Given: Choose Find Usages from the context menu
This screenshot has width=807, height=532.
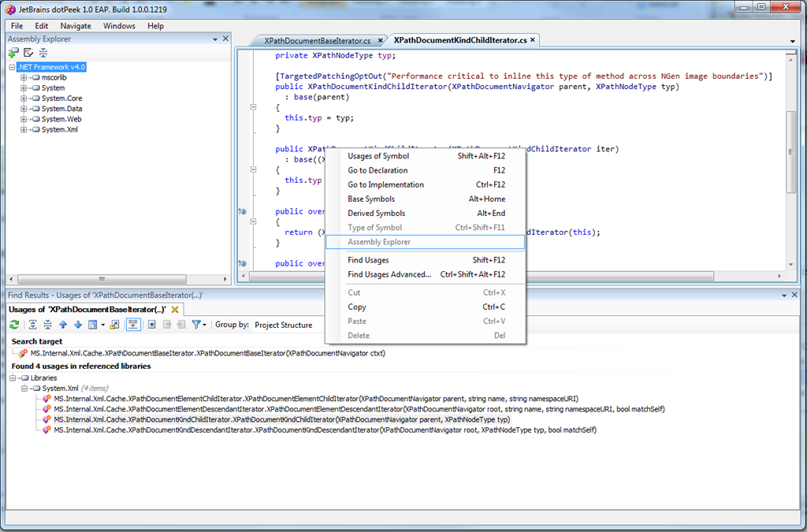Looking at the screenshot, I should (x=368, y=260).
